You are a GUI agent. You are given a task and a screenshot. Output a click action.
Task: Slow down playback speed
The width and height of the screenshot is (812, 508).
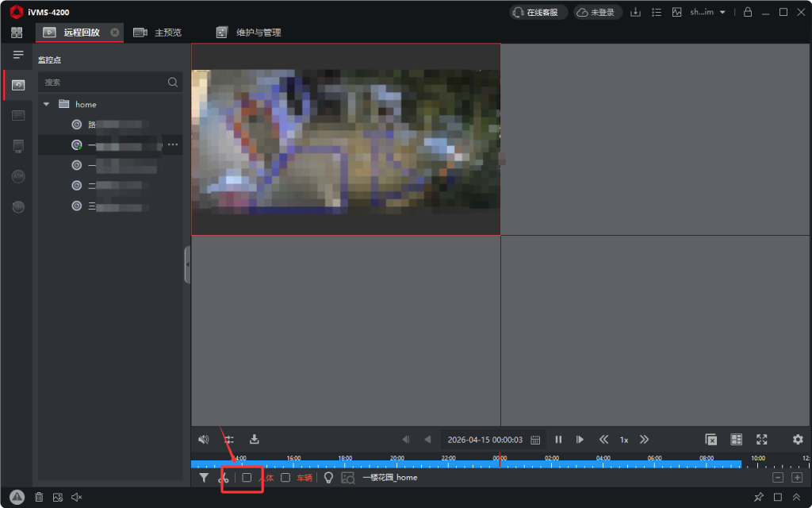pos(603,440)
